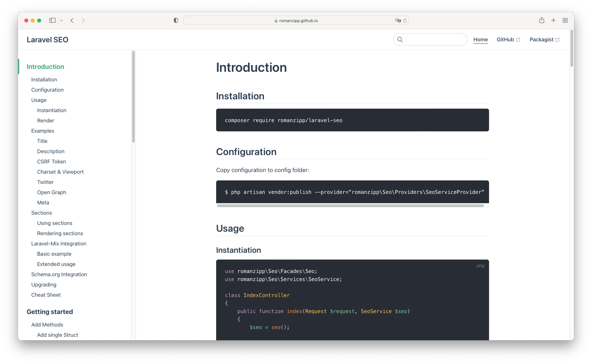This screenshot has height=364, width=592.
Task: Select Schema.org Integration in the sidebar
Action: (x=59, y=274)
